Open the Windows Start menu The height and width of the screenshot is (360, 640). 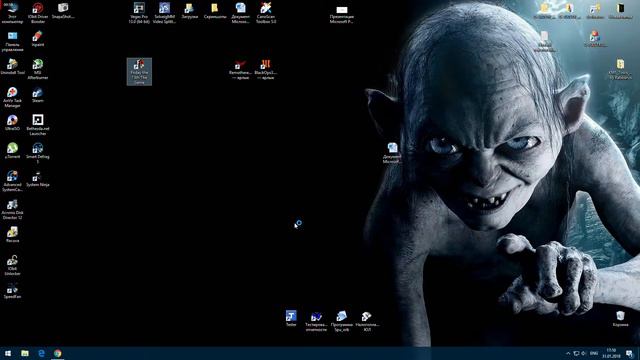pos(8,353)
